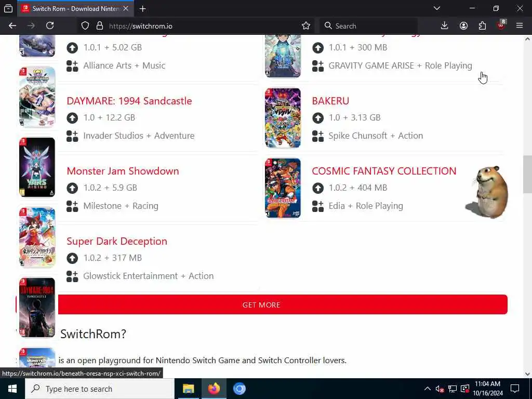Image resolution: width=532 pixels, height=399 pixels.
Task: Open the Yars Rising cover thumbnail
Action: coord(37,167)
